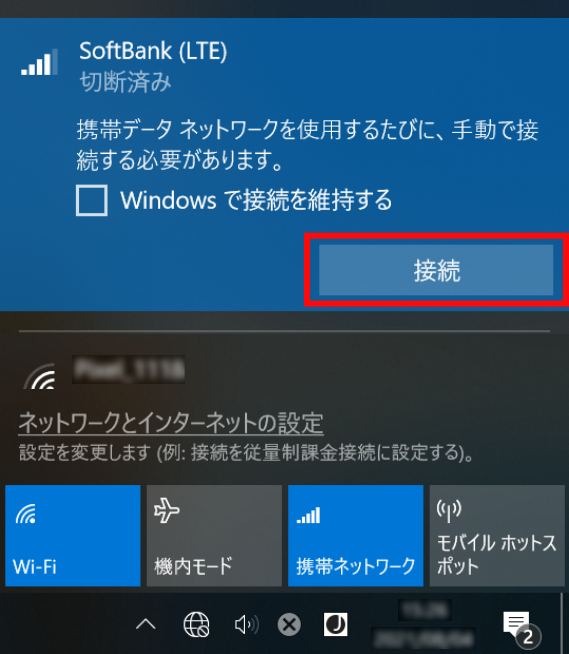Click the airplane icon in the 機内モード tile

(x=166, y=510)
